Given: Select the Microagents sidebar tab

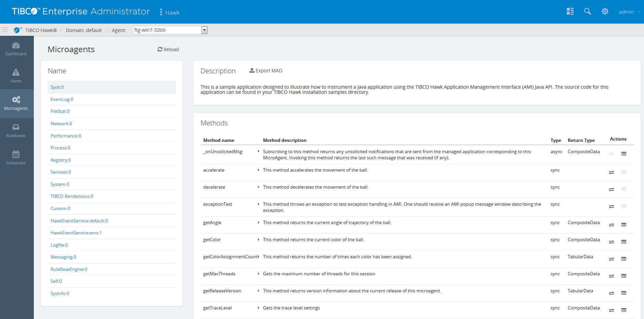Looking at the screenshot, I should pyautogui.click(x=16, y=103).
